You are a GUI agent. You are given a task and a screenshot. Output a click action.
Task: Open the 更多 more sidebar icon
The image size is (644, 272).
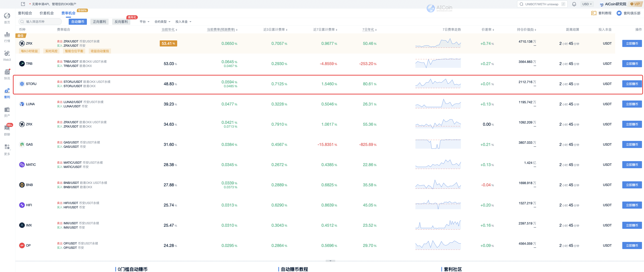7,147
